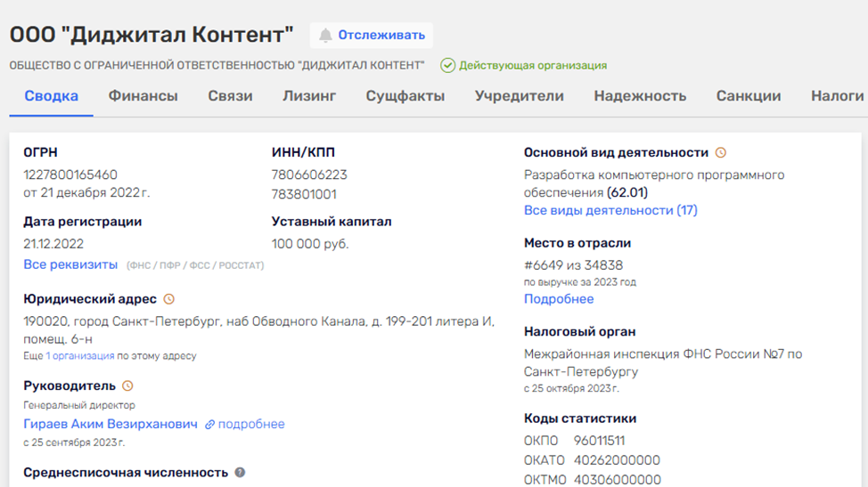The width and height of the screenshot is (868, 487).
Task: Open Все виды деятельности (17) link
Action: 610,211
